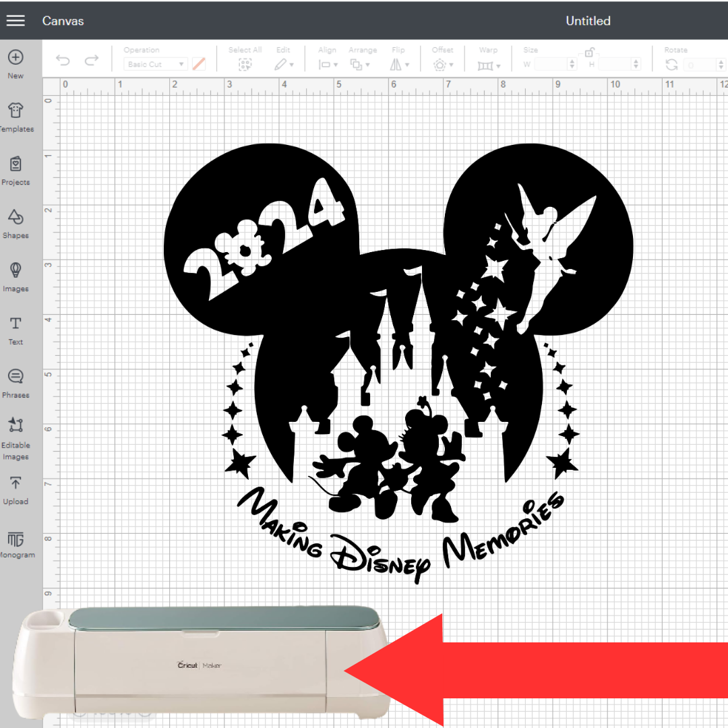This screenshot has width=728, height=728.
Task: Click the Width size input field
Action: click(551, 64)
